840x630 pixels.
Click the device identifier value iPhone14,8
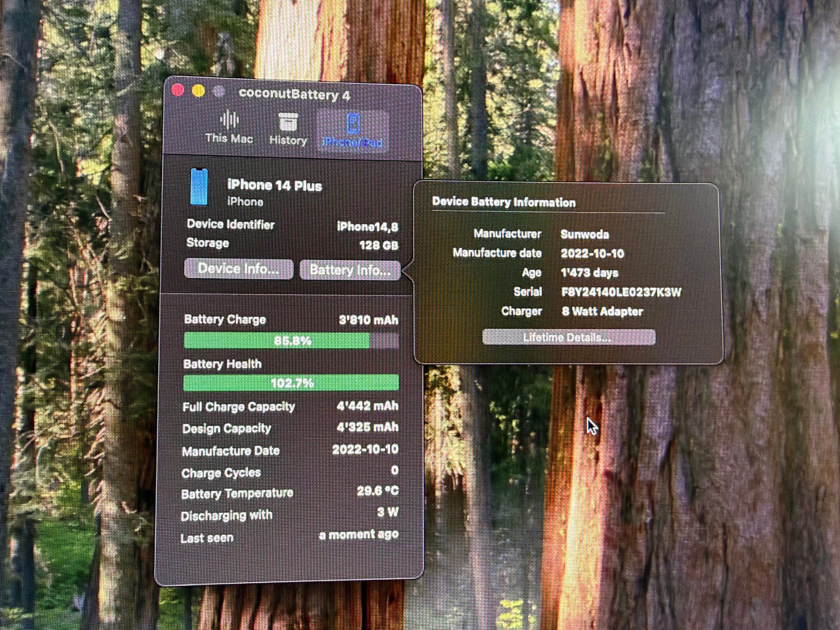pyautogui.click(x=368, y=227)
